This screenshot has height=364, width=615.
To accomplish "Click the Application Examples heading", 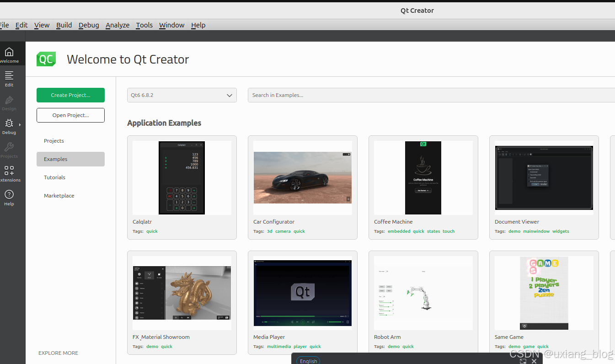I will coord(164,123).
